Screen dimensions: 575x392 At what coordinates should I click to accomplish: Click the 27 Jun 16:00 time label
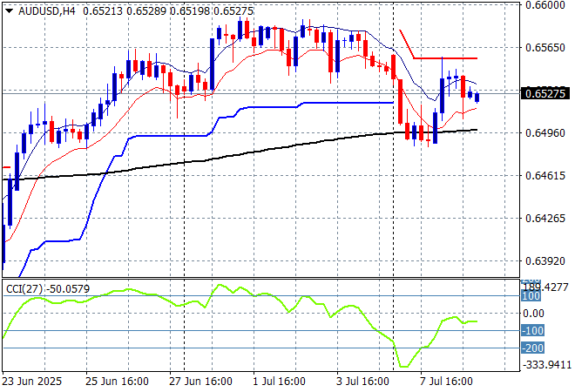[200, 382]
